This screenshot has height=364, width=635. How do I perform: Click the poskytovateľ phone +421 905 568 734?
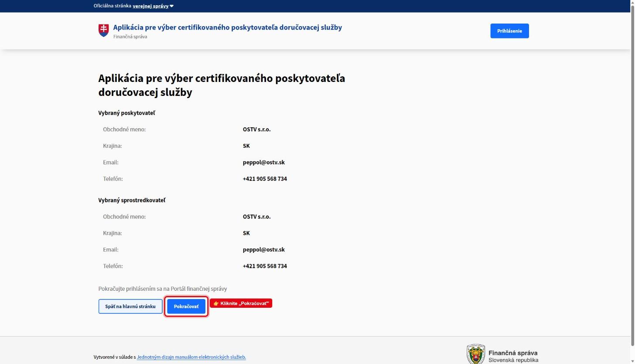click(265, 179)
